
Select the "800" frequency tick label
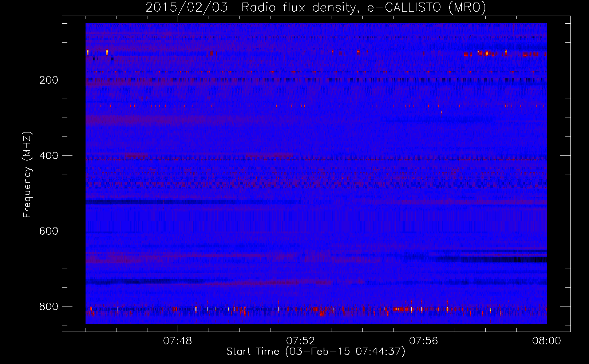pyautogui.click(x=48, y=306)
